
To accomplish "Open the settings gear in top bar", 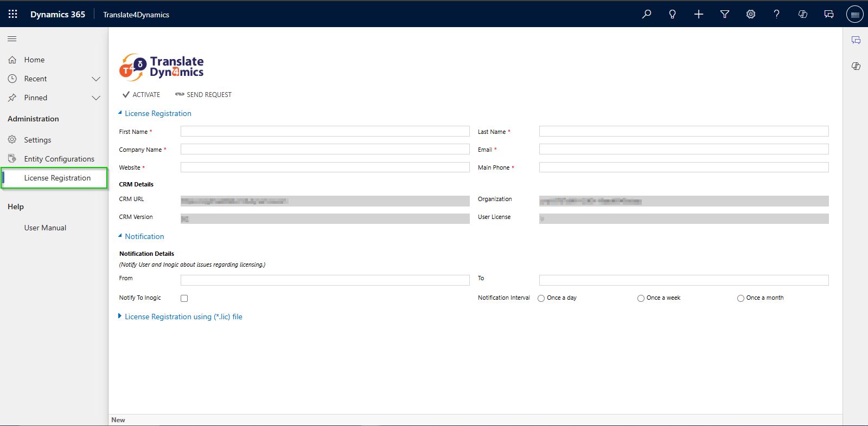I will [x=750, y=14].
